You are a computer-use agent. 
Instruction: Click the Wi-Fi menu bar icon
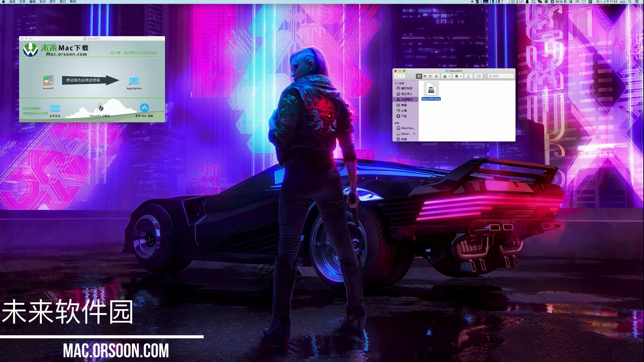point(584,2)
